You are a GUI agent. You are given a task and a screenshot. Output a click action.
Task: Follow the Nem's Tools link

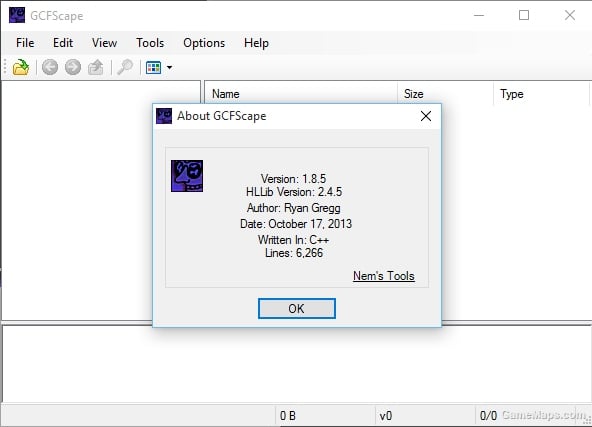384,276
